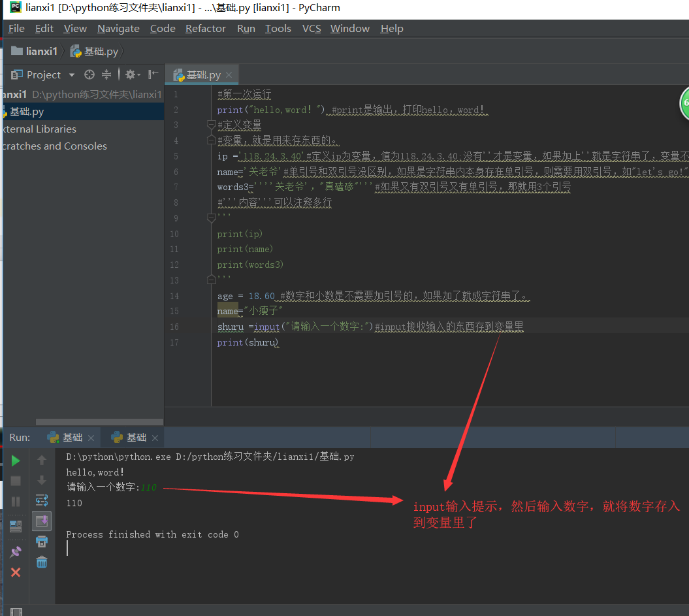This screenshot has height=616, width=689.
Task: Close the 基础.py editor tab
Action: coord(229,75)
